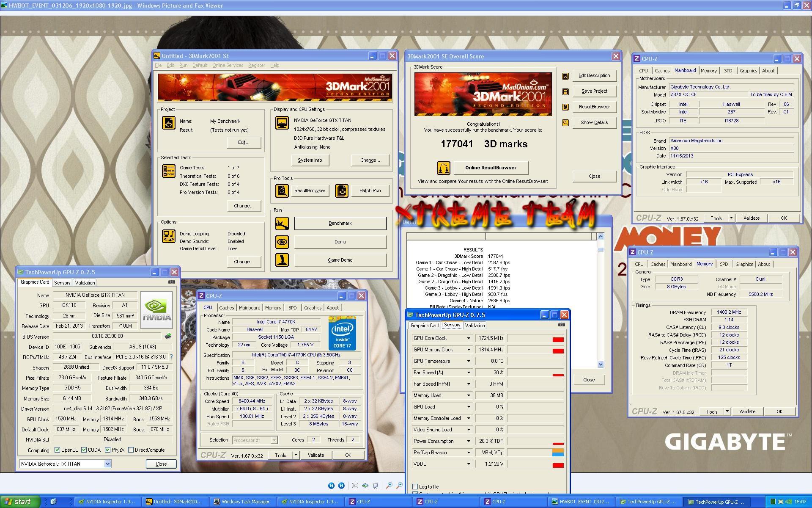This screenshot has width=812, height=508.
Task: Click magnifier icon next to Show Details
Action: [565, 123]
